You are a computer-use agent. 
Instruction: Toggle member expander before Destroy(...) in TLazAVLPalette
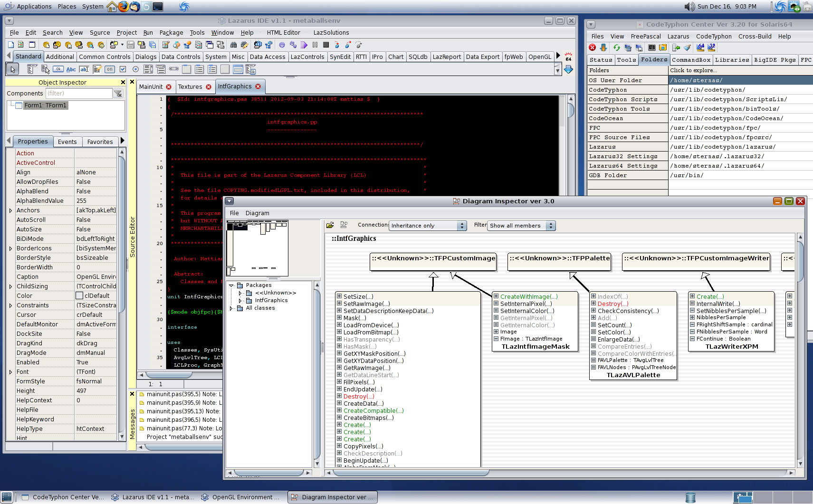click(593, 303)
